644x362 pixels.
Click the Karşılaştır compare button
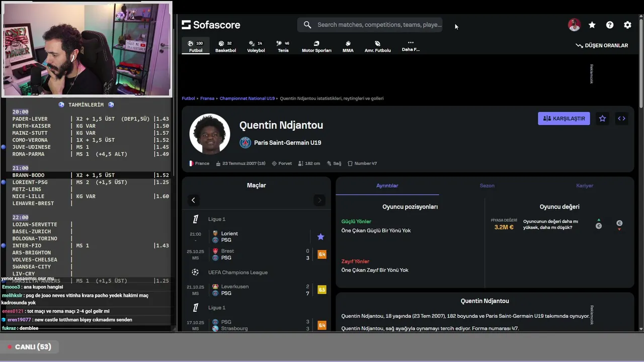563,119
